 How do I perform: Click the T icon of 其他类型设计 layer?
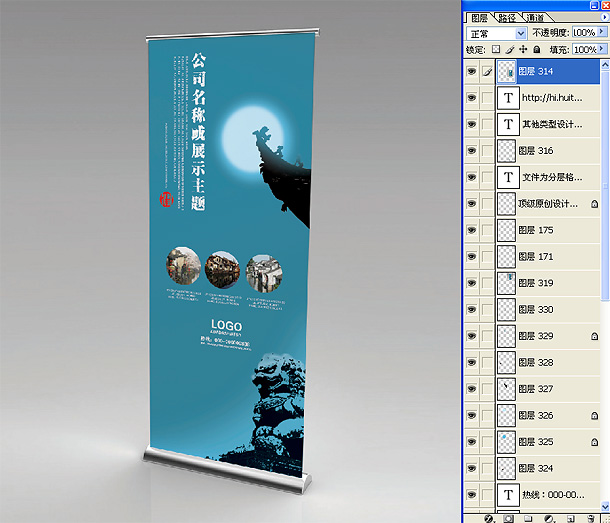pyautogui.click(x=508, y=124)
